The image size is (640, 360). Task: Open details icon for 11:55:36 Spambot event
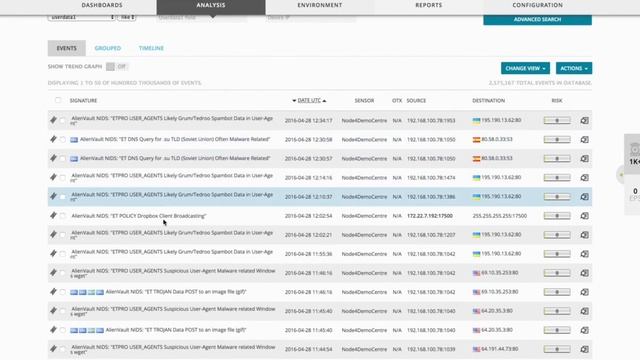(584, 254)
